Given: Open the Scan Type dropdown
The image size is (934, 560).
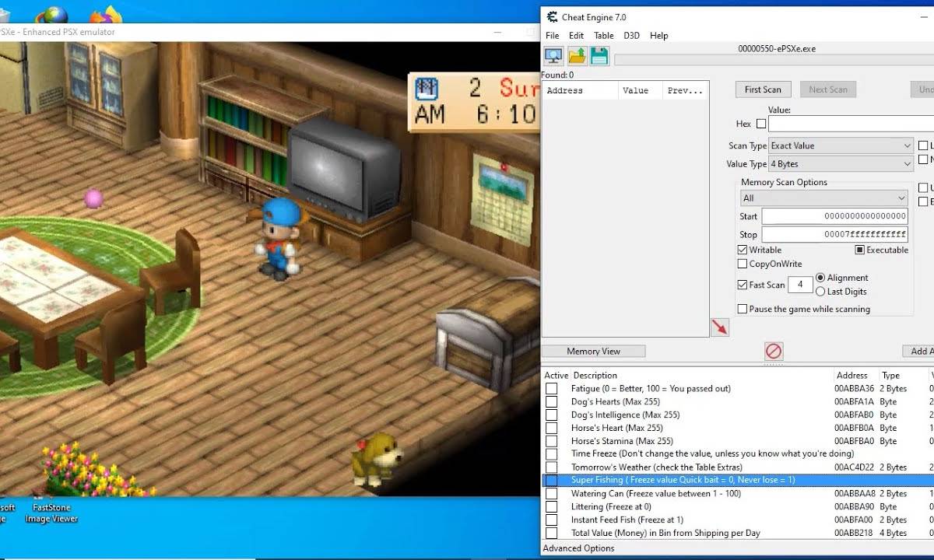Looking at the screenshot, I should (841, 145).
